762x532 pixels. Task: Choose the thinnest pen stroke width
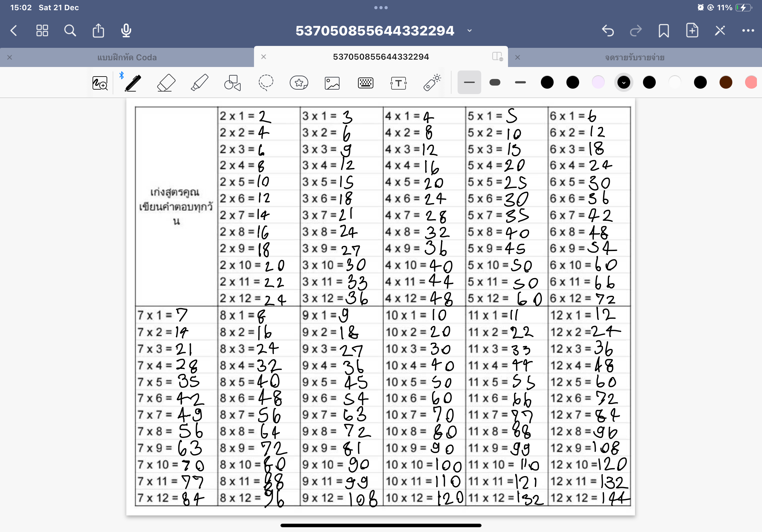pyautogui.click(x=469, y=82)
